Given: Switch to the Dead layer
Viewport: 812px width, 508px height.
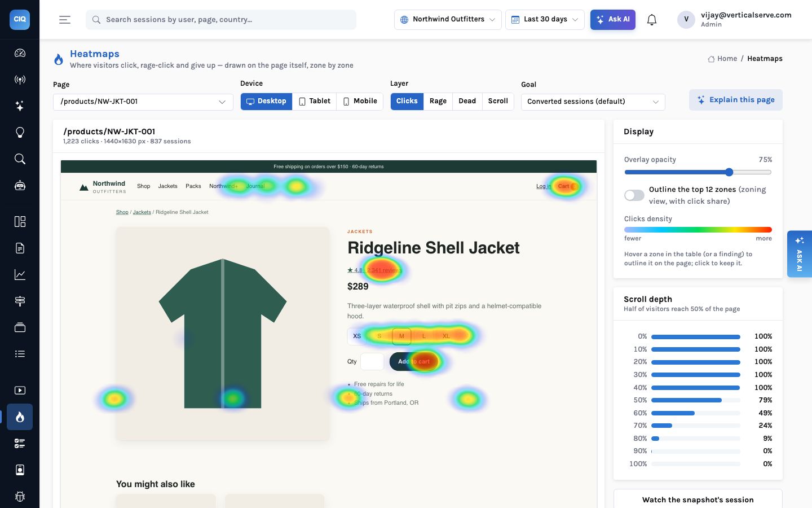Looking at the screenshot, I should tap(467, 101).
